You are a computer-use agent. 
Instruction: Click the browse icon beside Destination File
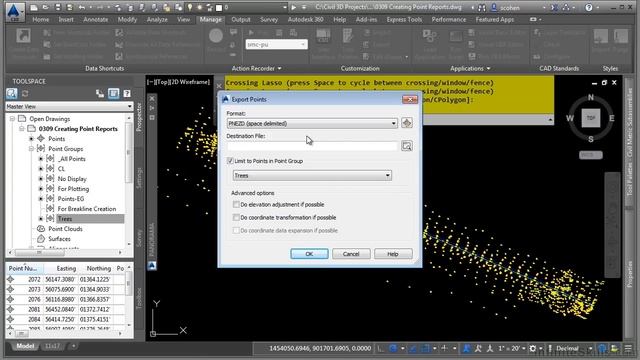[x=407, y=146]
